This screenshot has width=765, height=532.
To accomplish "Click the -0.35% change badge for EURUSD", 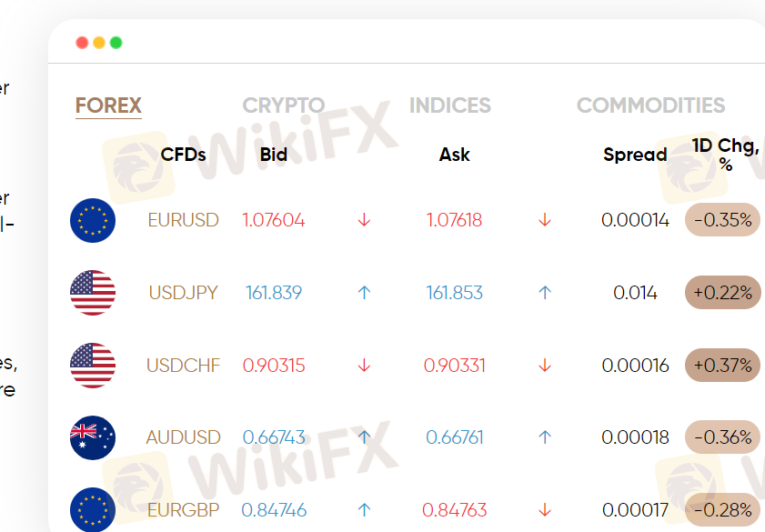I will (722, 220).
